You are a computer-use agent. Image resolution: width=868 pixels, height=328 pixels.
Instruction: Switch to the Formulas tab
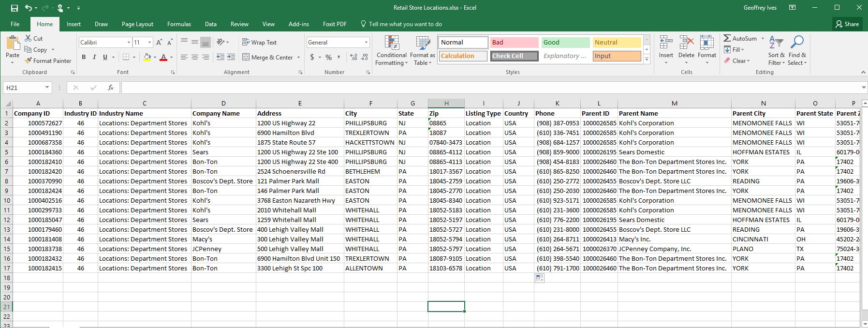(179, 24)
